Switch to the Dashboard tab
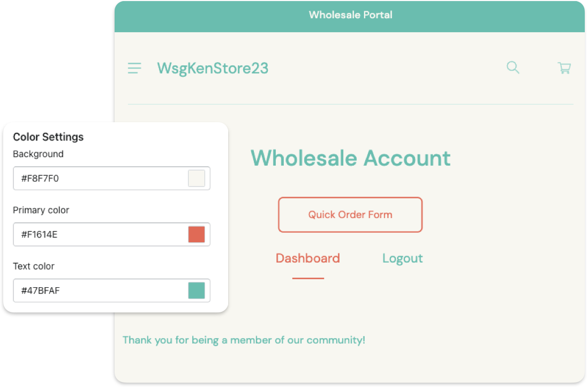The width and height of the screenshot is (588, 388). tap(308, 258)
